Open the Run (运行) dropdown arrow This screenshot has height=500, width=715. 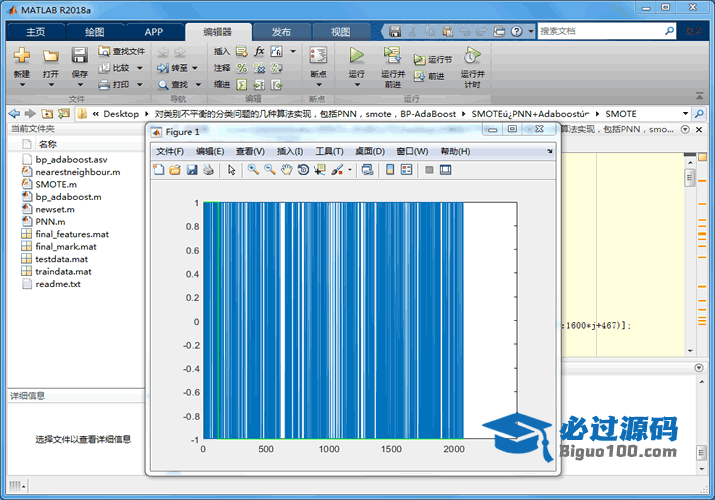click(x=357, y=85)
